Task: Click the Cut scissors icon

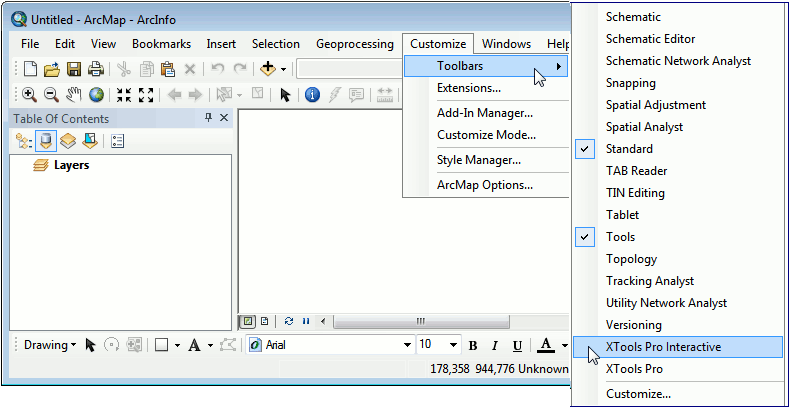Action: [x=124, y=68]
